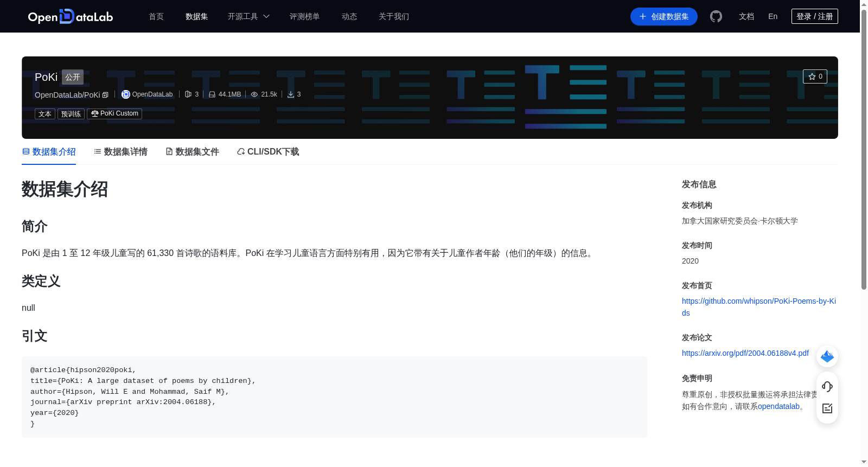
Task: Click the 公开 badge
Action: tap(73, 77)
